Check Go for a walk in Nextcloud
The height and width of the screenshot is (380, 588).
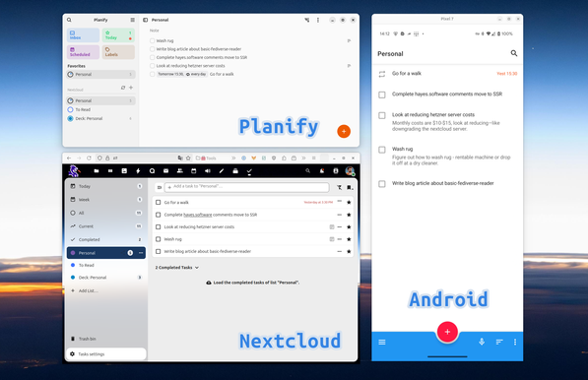[x=159, y=203]
